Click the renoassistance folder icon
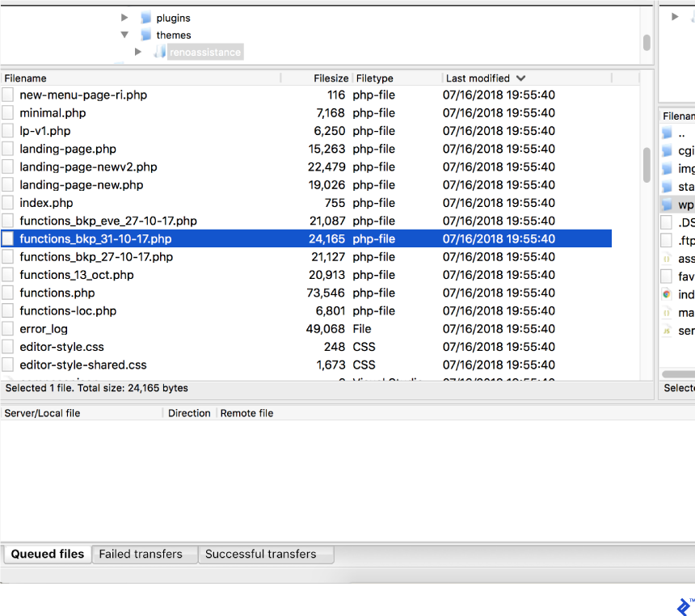Viewport: 695px width, 616px height. pyautogui.click(x=158, y=51)
